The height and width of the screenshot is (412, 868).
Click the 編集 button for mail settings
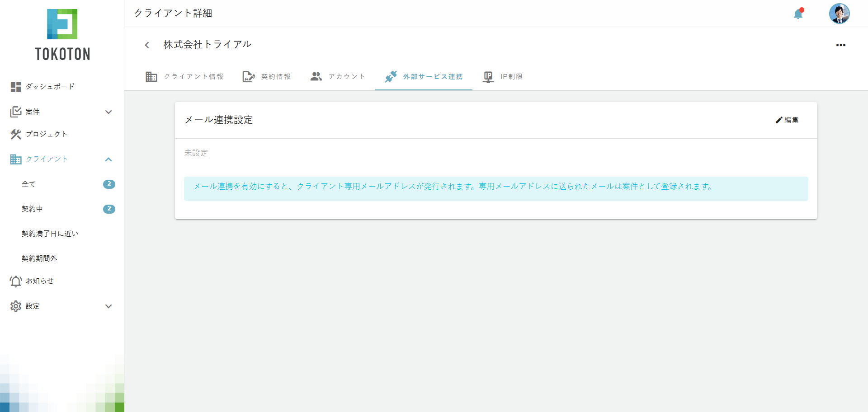[x=787, y=120]
